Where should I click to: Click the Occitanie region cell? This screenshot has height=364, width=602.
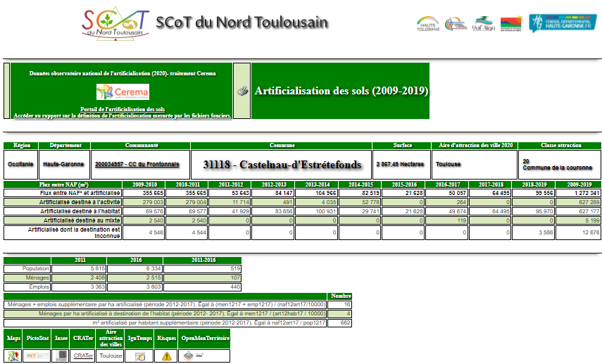(x=20, y=165)
